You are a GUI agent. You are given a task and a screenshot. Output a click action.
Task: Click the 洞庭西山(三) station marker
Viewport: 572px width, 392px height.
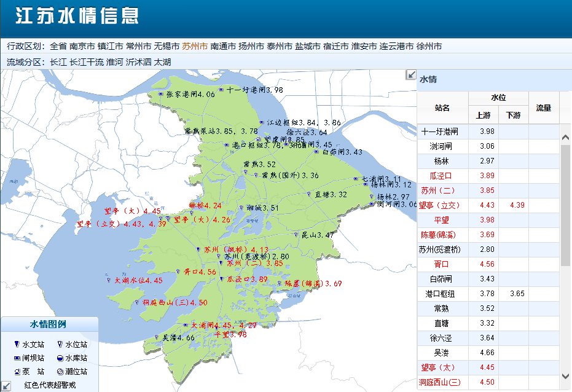pyautogui.click(x=137, y=302)
